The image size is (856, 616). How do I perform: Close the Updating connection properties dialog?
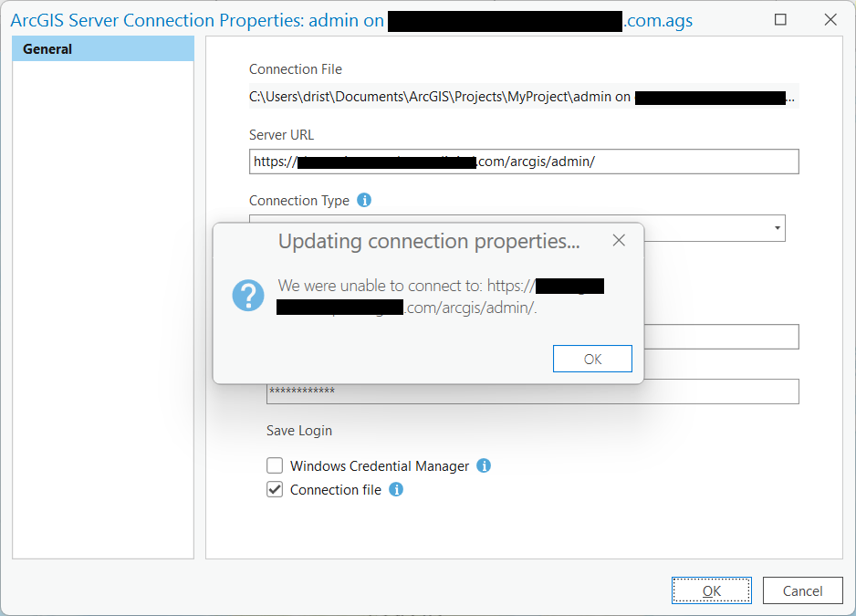(x=619, y=241)
